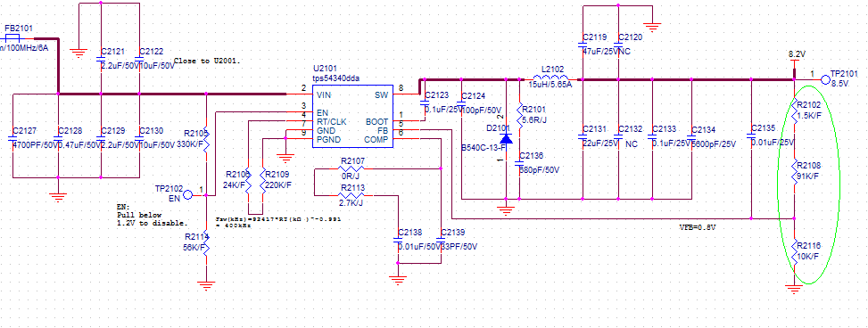Select the L2102 inductor symbol
Image resolution: width=868 pixels, height=328 pixels.
pos(550,78)
